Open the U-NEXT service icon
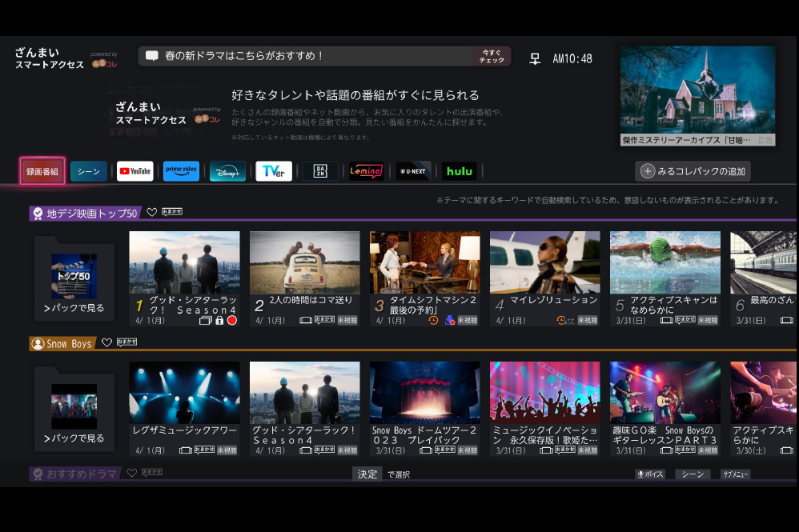The image size is (799, 532). pyautogui.click(x=413, y=171)
